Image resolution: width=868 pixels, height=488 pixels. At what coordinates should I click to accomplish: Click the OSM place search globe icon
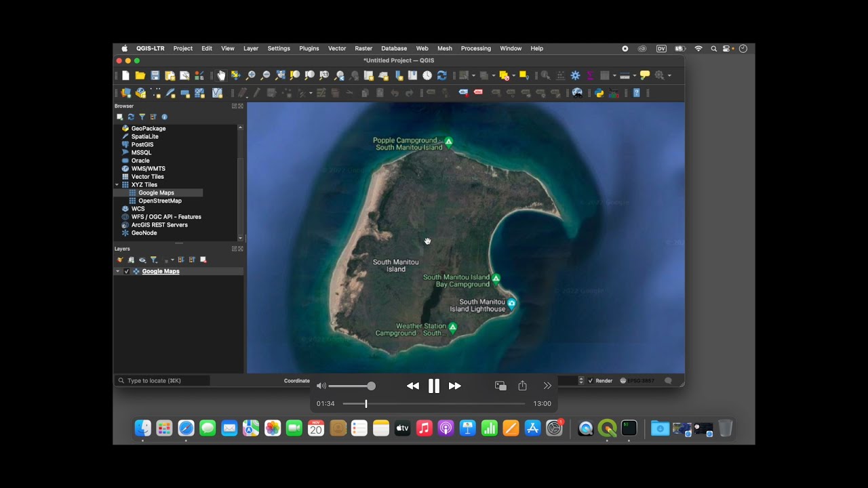tap(577, 93)
